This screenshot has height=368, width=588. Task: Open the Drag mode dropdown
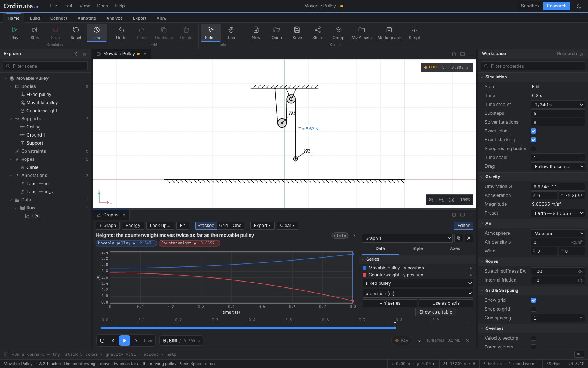tap(558, 166)
